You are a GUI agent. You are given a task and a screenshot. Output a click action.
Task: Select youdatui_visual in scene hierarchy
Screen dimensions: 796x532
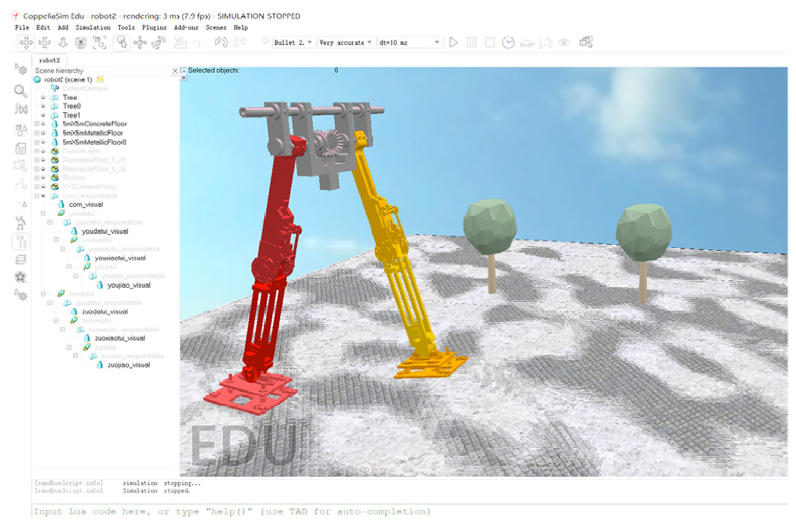click(x=104, y=231)
